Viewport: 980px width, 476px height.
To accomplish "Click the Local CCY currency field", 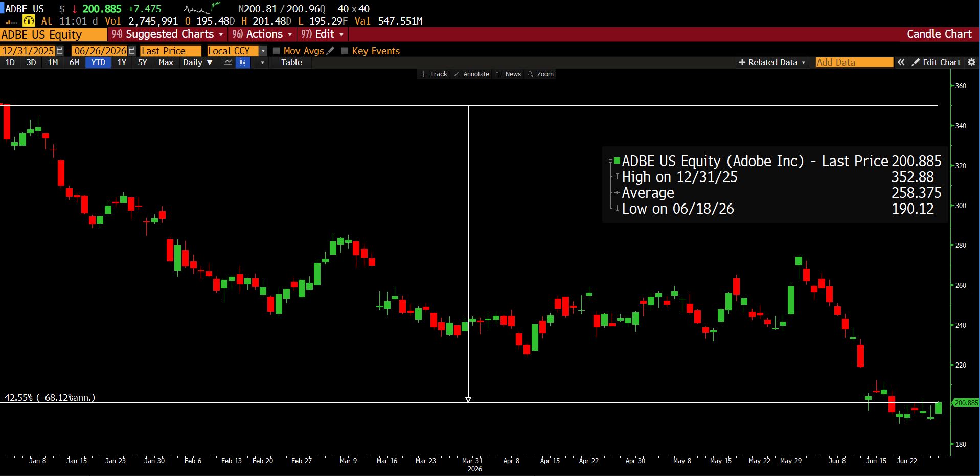I will pos(233,51).
